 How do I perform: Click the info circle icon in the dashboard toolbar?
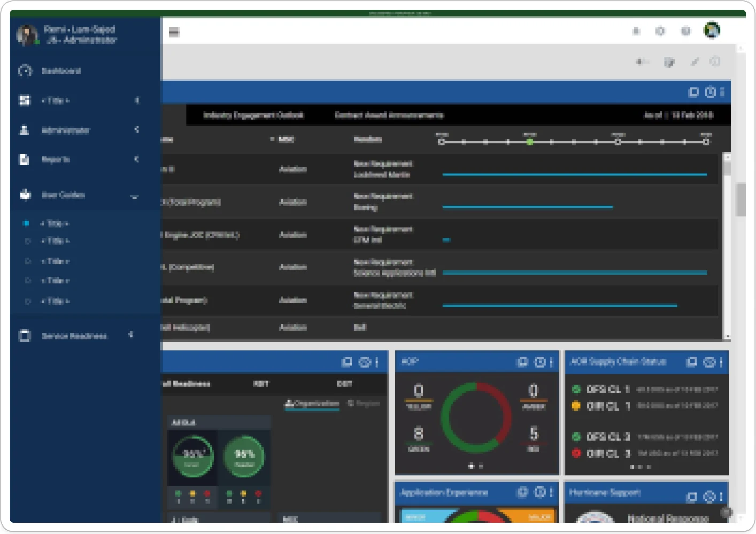pyautogui.click(x=715, y=61)
